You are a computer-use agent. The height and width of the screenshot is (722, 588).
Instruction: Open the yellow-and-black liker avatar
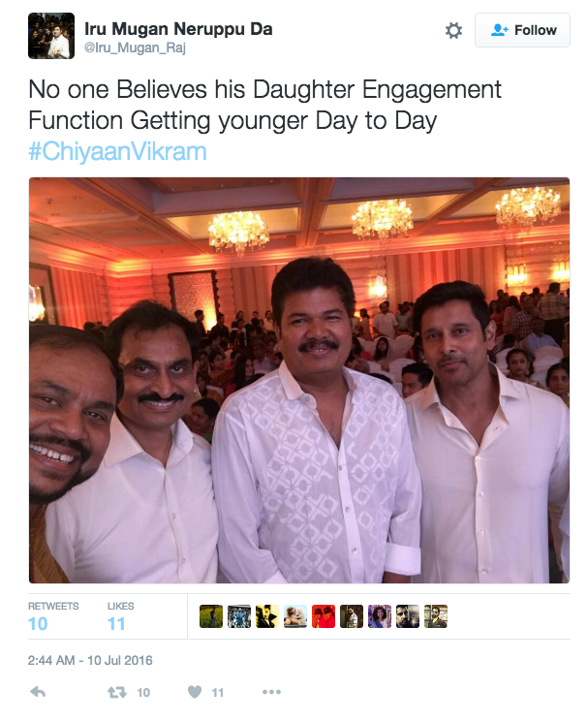pyautogui.click(x=267, y=616)
